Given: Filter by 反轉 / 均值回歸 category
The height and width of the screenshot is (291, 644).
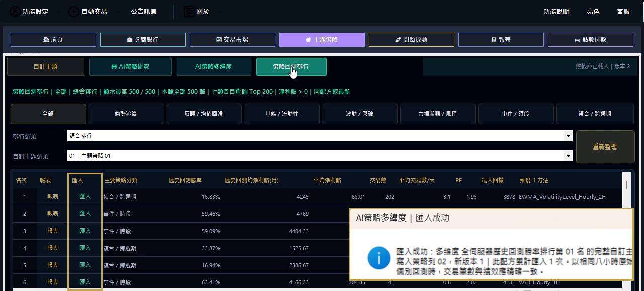Looking at the screenshot, I should pyautogui.click(x=204, y=114).
